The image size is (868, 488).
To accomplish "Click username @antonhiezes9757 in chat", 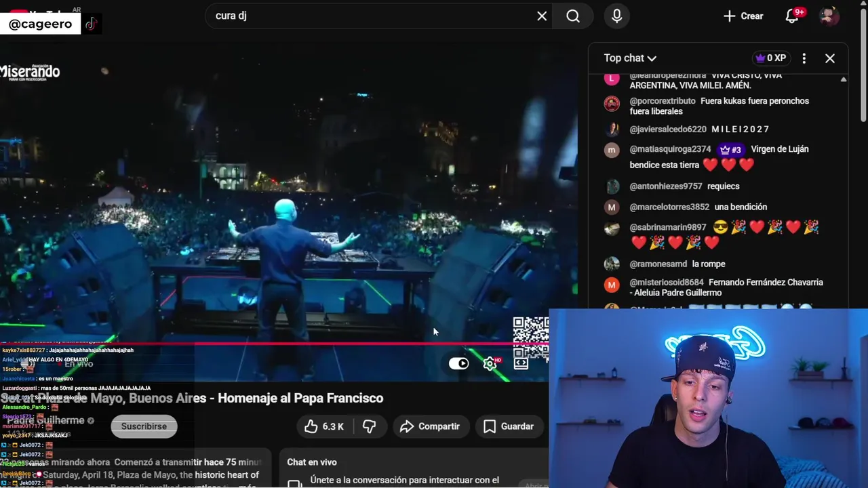I will pos(666,186).
